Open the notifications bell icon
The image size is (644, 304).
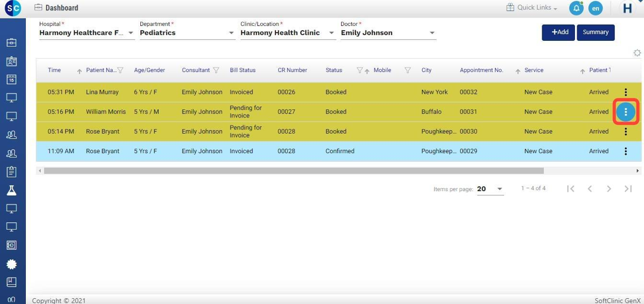coord(576,8)
